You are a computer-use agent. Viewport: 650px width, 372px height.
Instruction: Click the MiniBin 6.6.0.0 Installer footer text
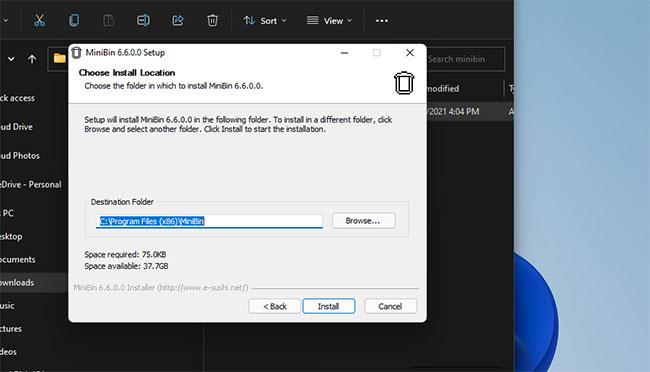pos(161,287)
